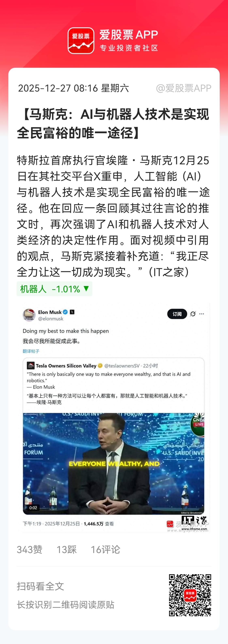Click the X logo badge next to name
The height and width of the screenshot is (644, 228).
click(72, 312)
